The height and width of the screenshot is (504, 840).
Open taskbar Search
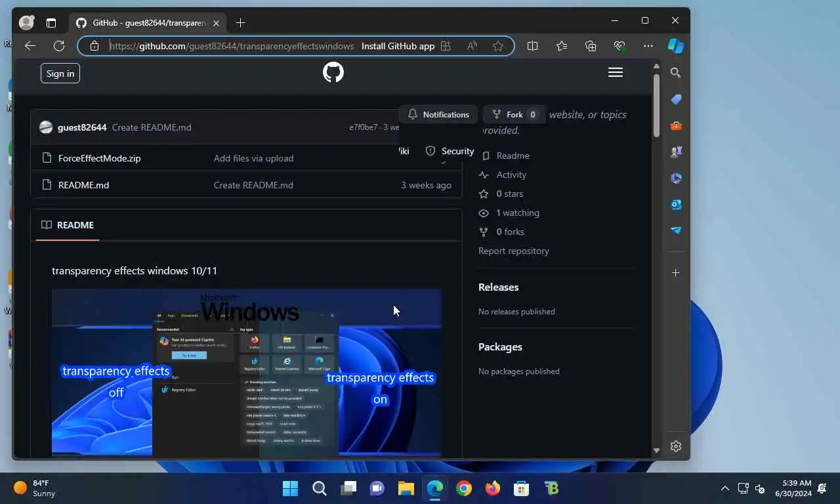(x=319, y=488)
